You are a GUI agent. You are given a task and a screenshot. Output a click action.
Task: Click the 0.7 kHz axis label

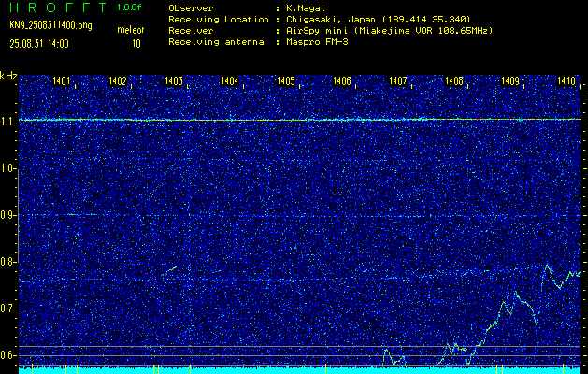pos(7,309)
